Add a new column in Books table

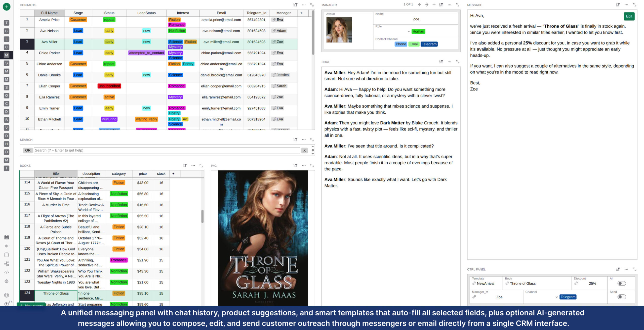tap(173, 173)
